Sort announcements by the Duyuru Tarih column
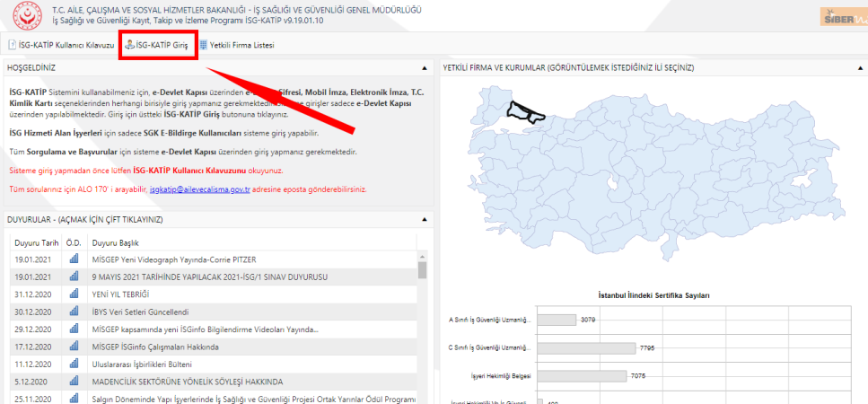868x404 pixels. 36,243
